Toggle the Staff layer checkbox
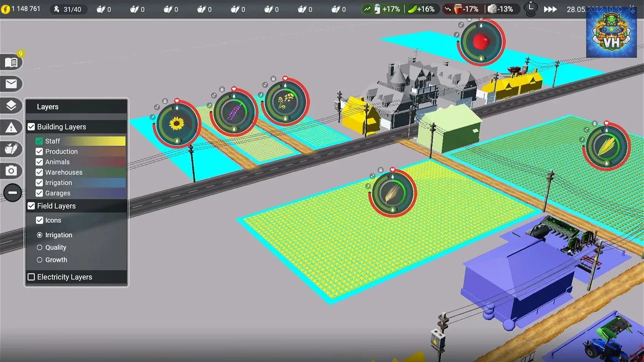 click(x=39, y=141)
